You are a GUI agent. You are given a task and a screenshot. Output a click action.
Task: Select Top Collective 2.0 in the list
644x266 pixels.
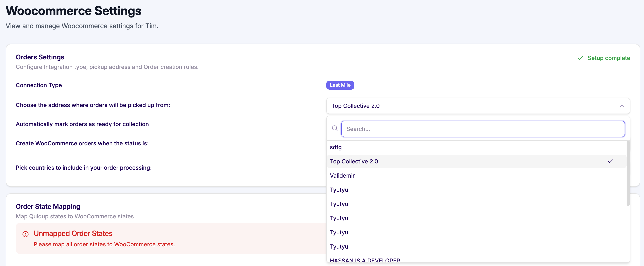coord(354,162)
